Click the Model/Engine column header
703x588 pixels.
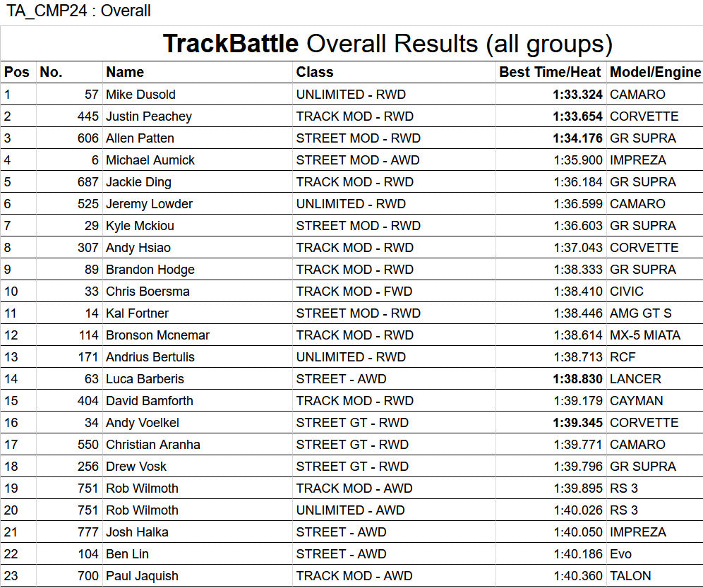pos(655,72)
